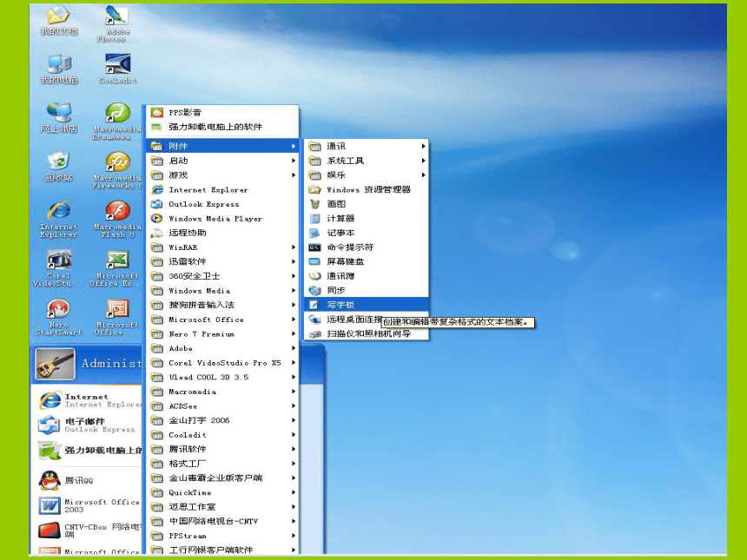Open Windows 资源管理器
This screenshot has height=560, width=747.
pyautogui.click(x=367, y=189)
